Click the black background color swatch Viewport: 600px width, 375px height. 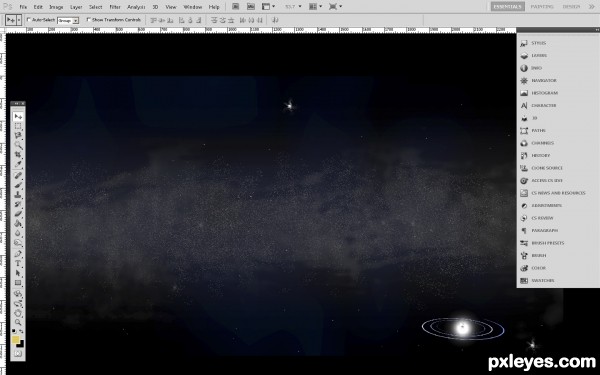(21, 344)
